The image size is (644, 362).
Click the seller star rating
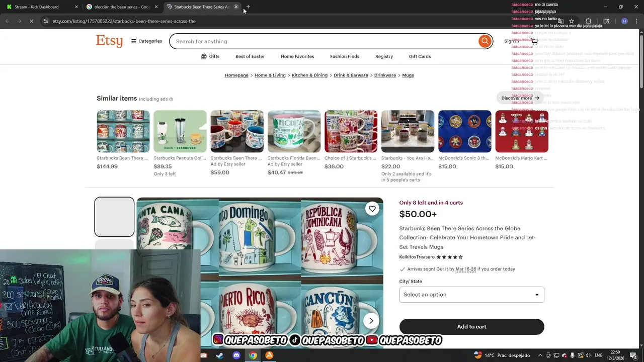[449, 257]
